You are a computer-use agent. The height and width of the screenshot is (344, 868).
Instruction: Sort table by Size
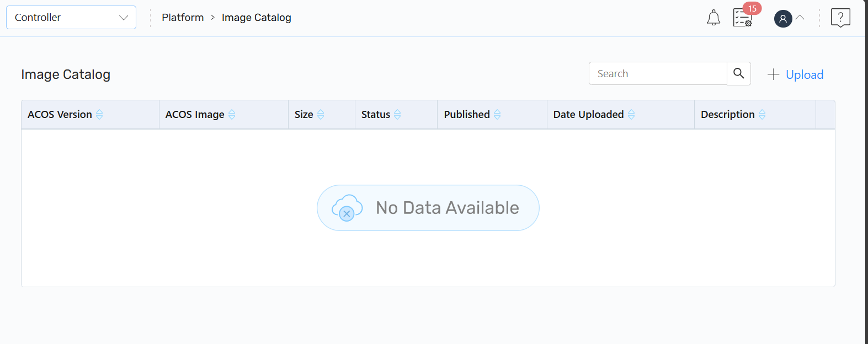[321, 115]
